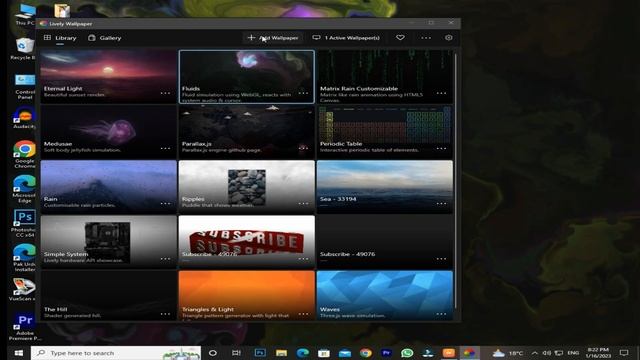Image resolution: width=640 pixels, height=360 pixels.
Task: Open the volume control in tray
Action: [547, 353]
